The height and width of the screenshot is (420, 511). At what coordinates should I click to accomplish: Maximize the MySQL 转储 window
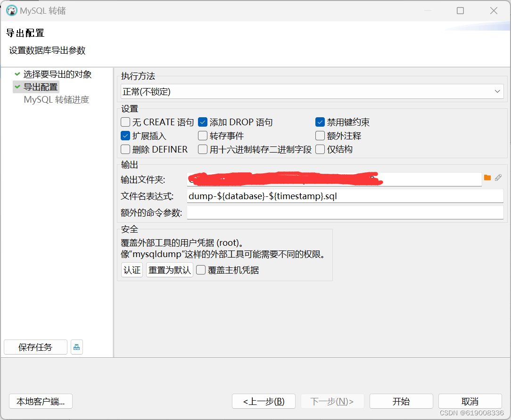pyautogui.click(x=460, y=11)
